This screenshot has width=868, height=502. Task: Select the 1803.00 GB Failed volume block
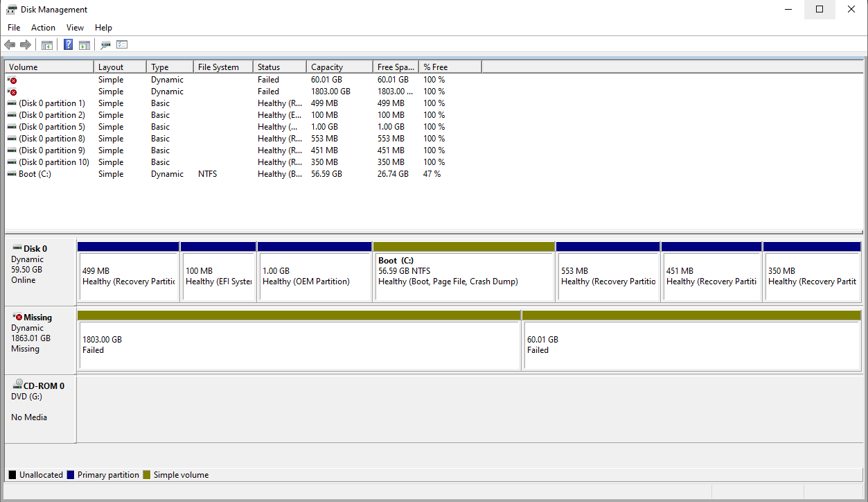click(299, 340)
